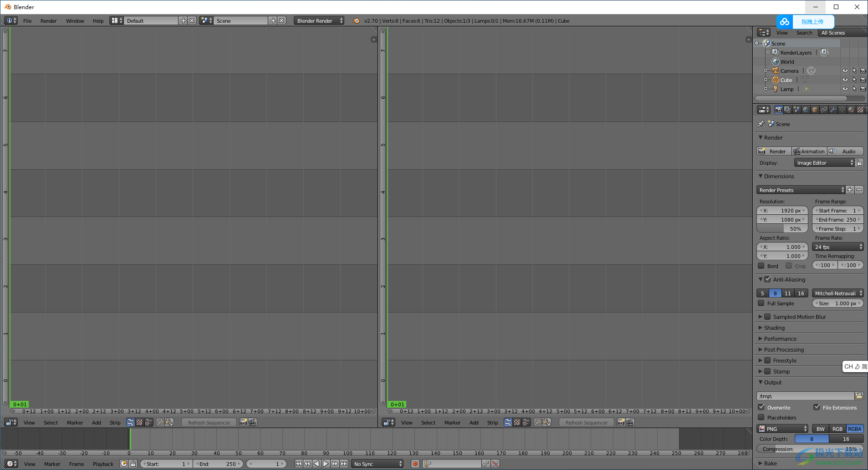Click the resolution percentage 50% slider
This screenshot has height=470, width=868.
coord(782,229)
